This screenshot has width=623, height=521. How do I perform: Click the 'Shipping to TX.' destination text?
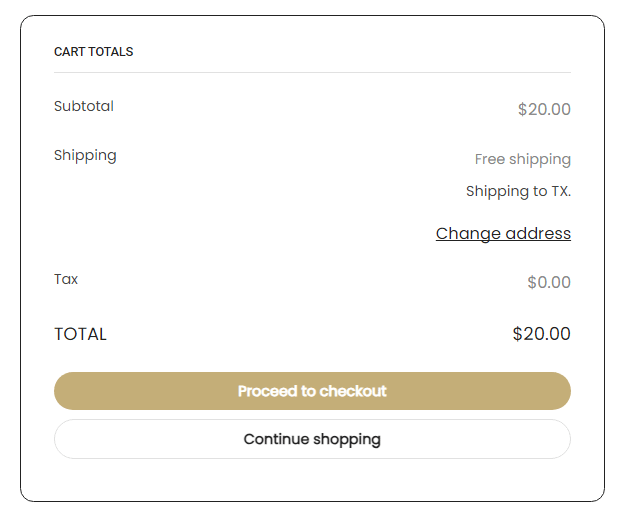[518, 191]
